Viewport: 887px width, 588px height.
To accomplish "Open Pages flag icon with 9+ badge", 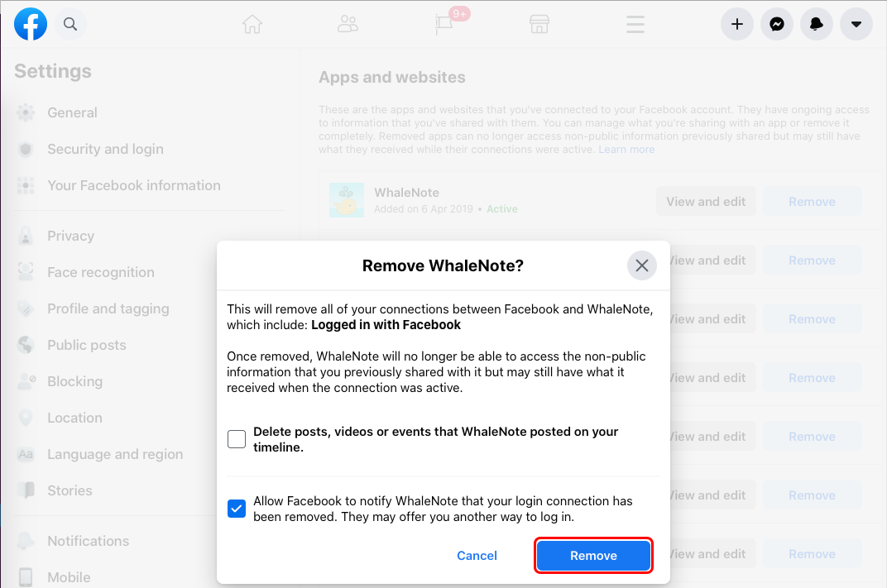I will 444,24.
